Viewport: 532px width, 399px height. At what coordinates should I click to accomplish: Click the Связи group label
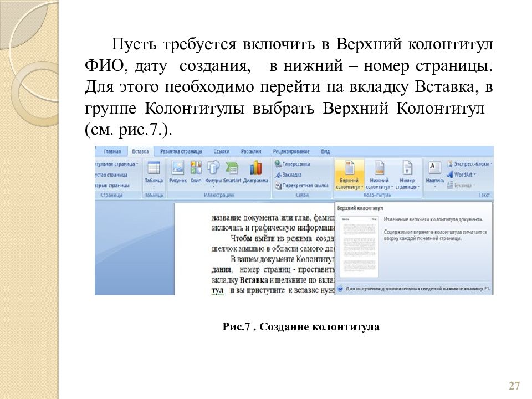pos(301,195)
